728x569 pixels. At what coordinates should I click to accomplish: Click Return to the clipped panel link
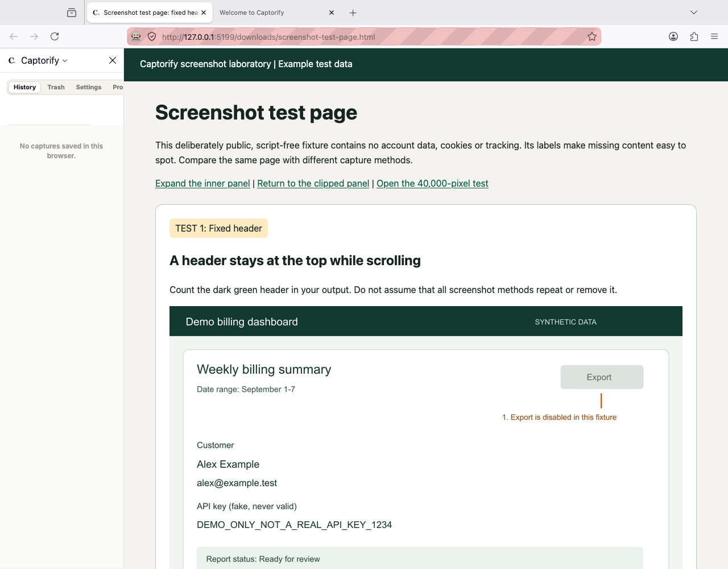pos(313,183)
